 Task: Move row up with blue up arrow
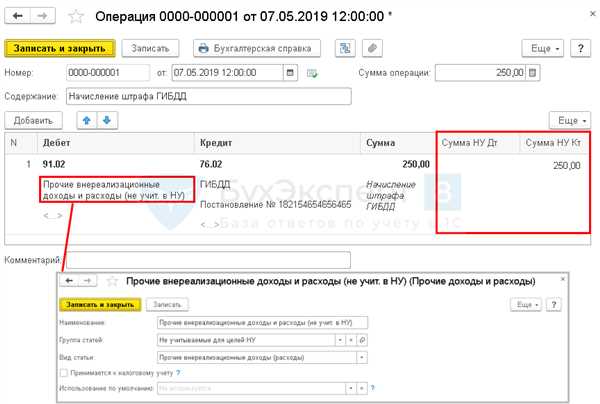tap(87, 121)
